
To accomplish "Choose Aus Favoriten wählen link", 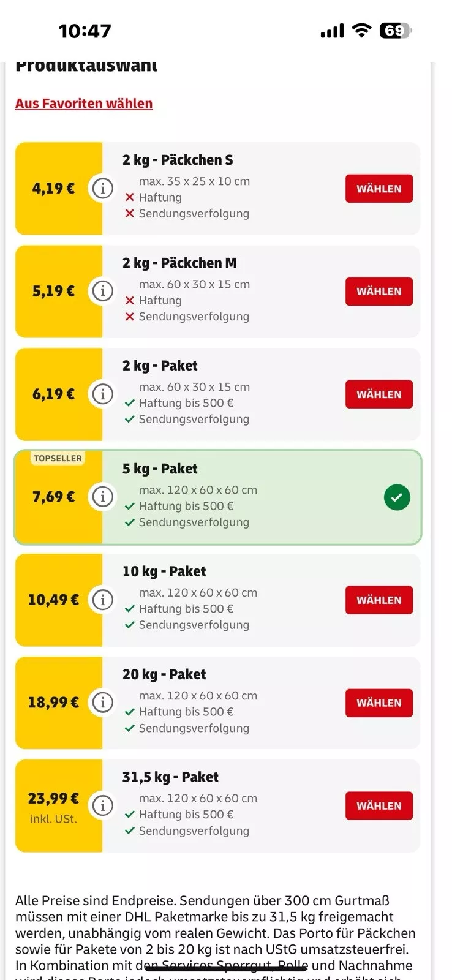I will click(x=84, y=104).
